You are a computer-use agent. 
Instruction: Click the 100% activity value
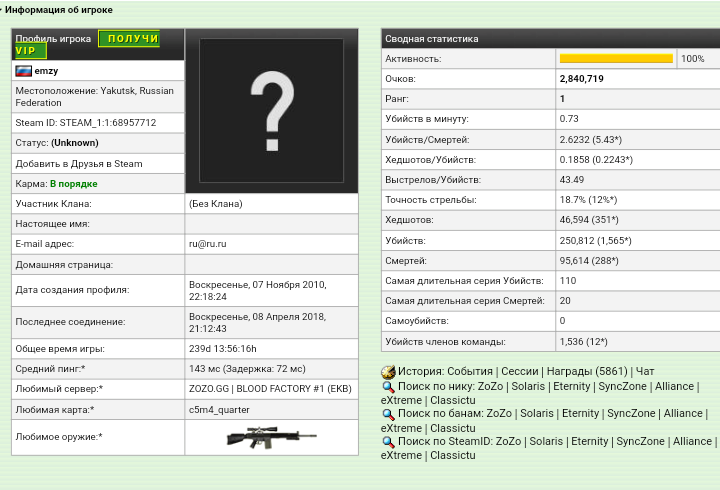coord(692,59)
